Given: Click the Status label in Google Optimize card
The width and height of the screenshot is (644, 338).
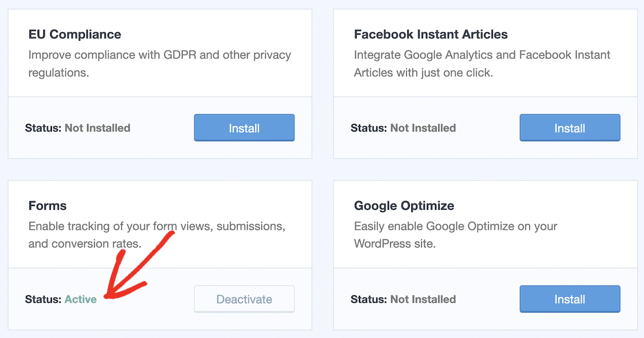Looking at the screenshot, I should click(x=369, y=299).
